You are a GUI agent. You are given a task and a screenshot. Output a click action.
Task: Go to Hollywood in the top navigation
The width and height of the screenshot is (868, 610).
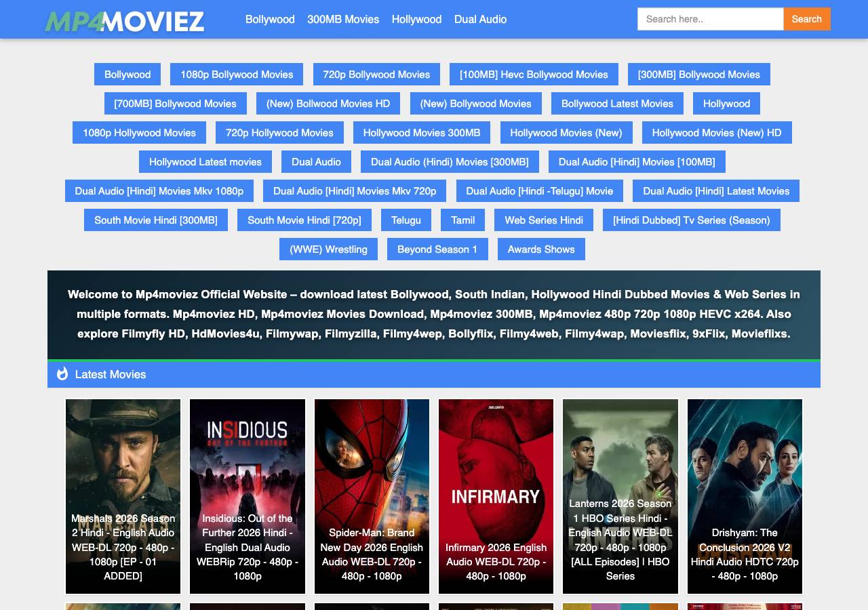pos(416,19)
